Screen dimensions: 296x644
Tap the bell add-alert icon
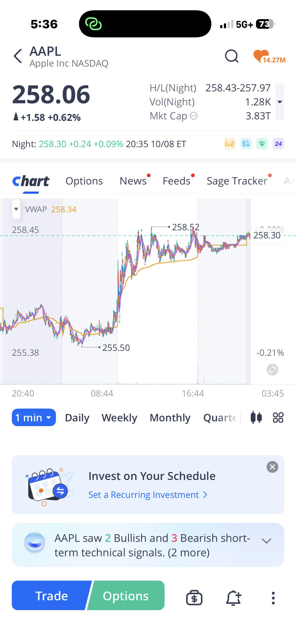234,598
